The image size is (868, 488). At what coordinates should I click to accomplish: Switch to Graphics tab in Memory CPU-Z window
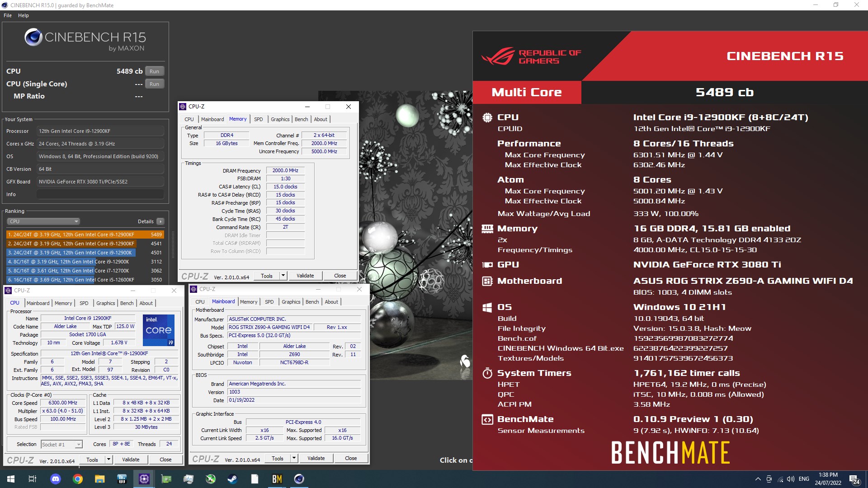(x=280, y=119)
